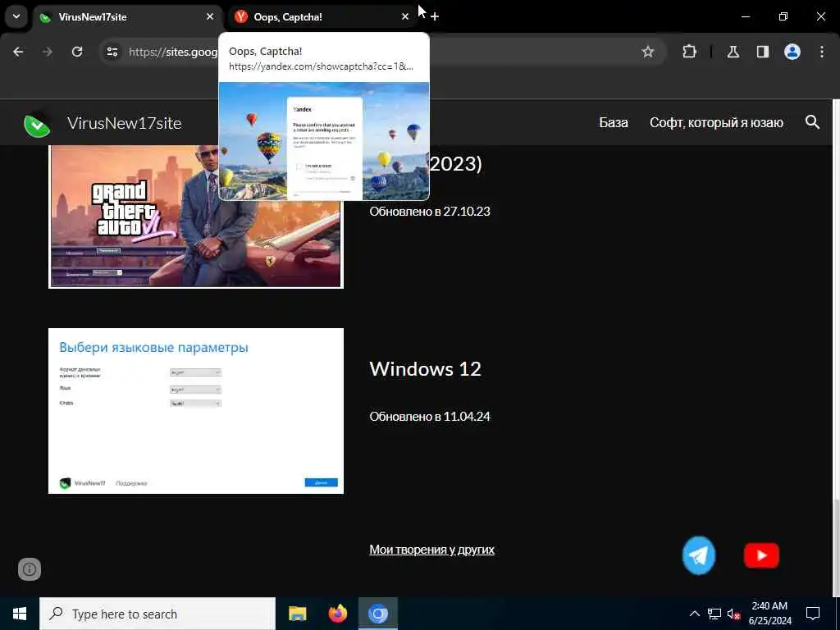The image size is (840, 630).
Task: Click the Обновлено в 27.10.23 text
Action: [430, 211]
